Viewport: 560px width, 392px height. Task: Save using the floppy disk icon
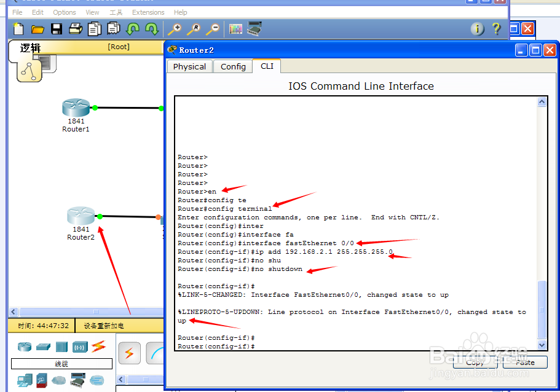click(57, 29)
